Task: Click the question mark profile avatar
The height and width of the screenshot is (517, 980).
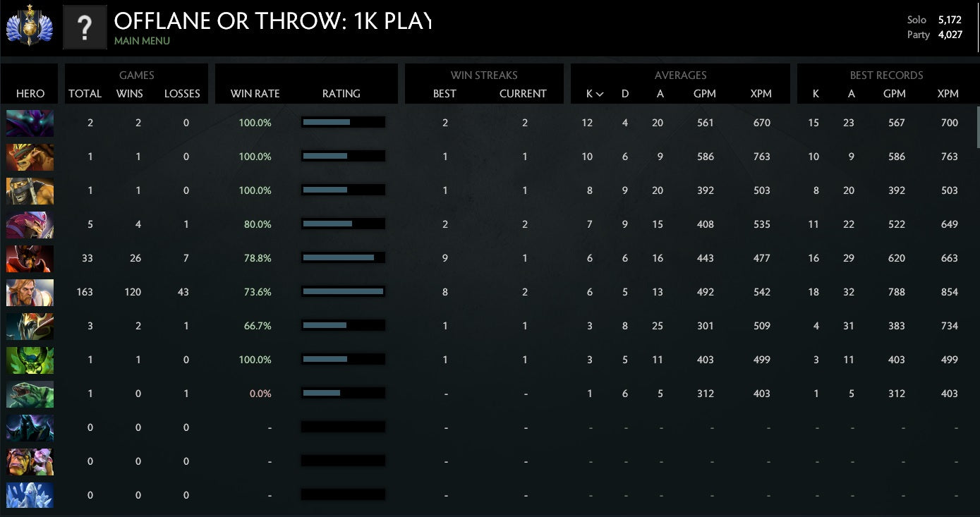Action: click(x=85, y=28)
